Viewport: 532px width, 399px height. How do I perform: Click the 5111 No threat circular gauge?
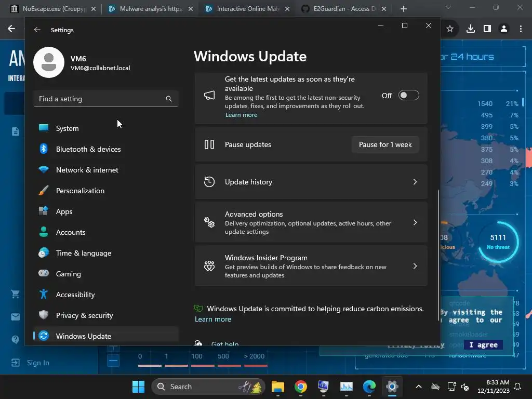pos(498,242)
